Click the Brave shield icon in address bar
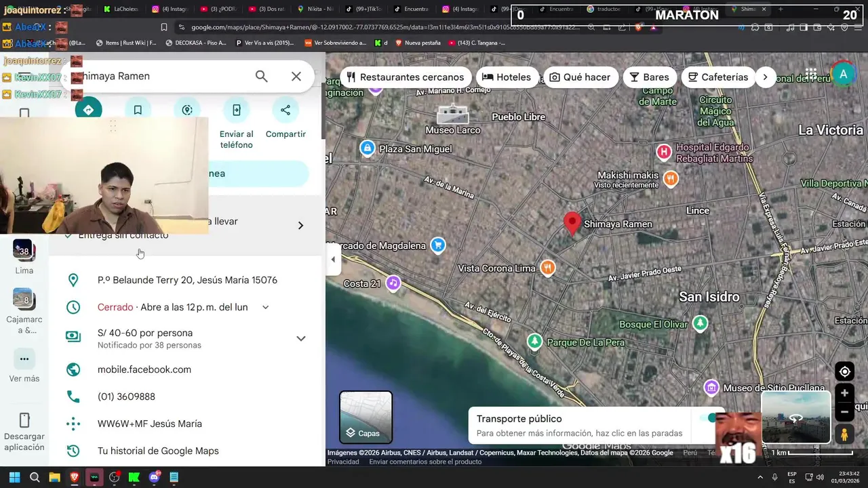The height and width of the screenshot is (488, 868). tap(637, 27)
